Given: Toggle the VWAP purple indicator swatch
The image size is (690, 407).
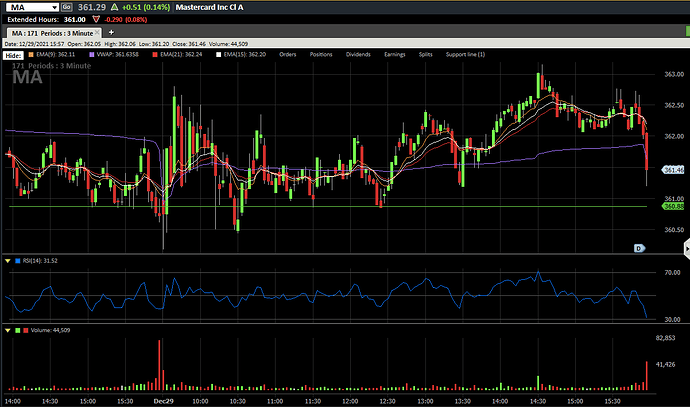Looking at the screenshot, I should 92,55.
